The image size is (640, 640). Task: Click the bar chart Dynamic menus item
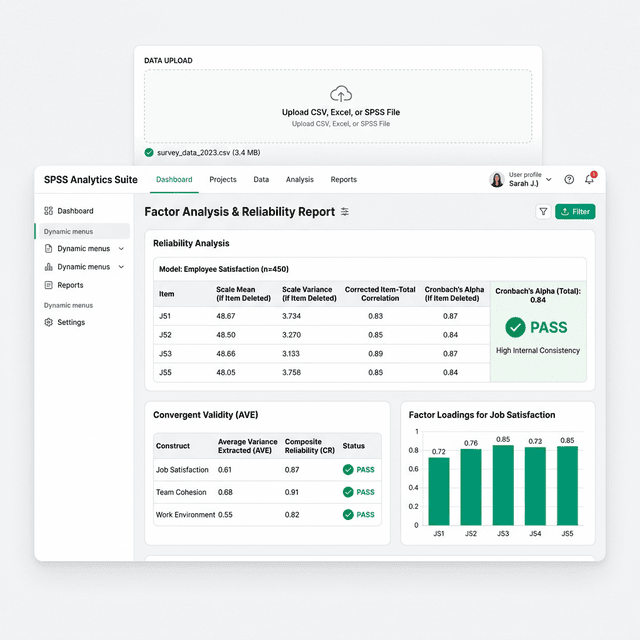tap(77, 267)
